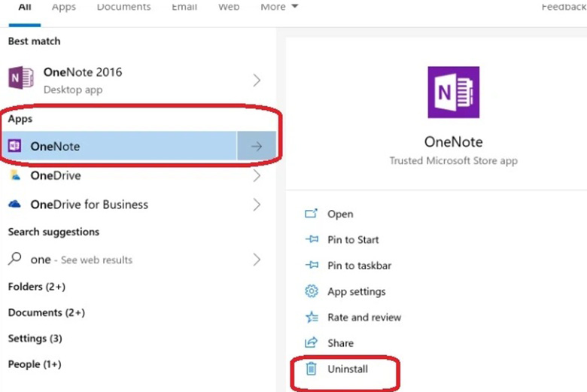The height and width of the screenshot is (392, 587).
Task: Click the magnifier icon beside 'one' suggestion
Action: click(14, 258)
